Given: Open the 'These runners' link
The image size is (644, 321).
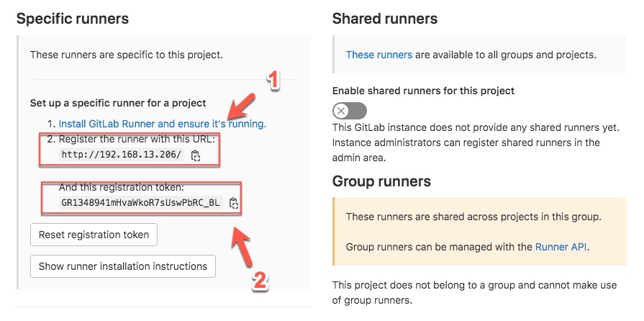Looking at the screenshot, I should 379,55.
